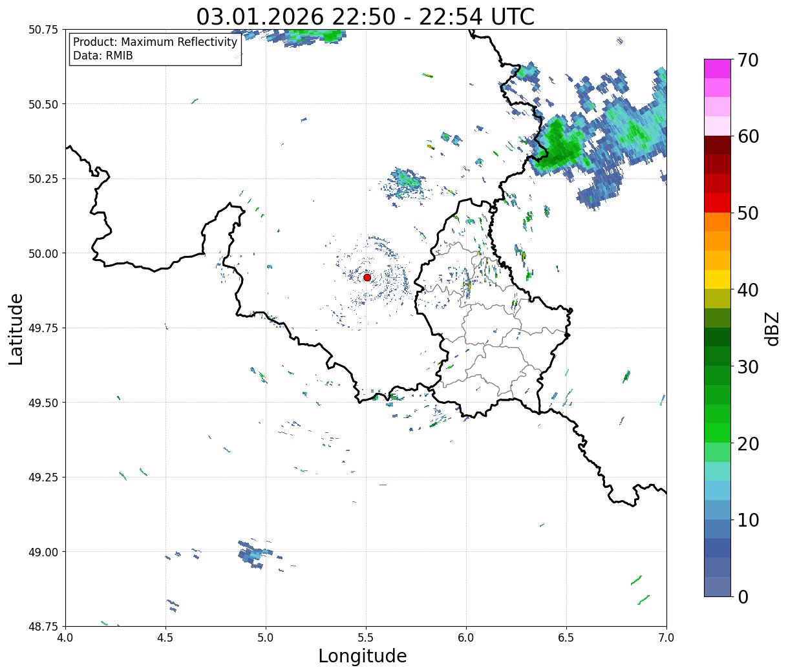Click the longitude tick label '7.0'

click(666, 638)
